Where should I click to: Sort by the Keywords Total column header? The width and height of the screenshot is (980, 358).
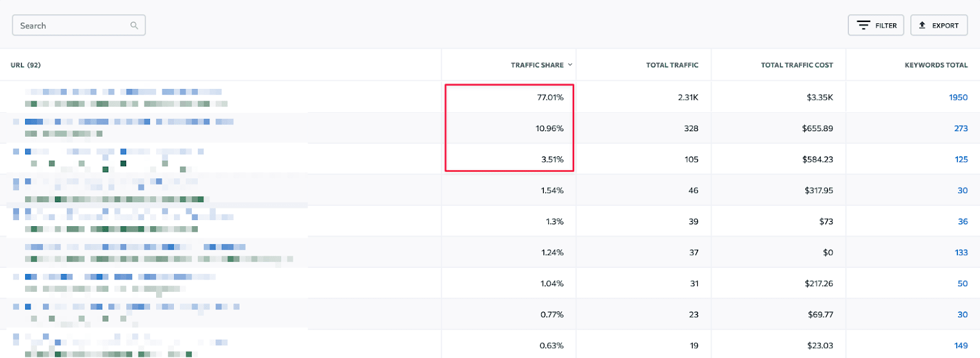[x=936, y=65]
